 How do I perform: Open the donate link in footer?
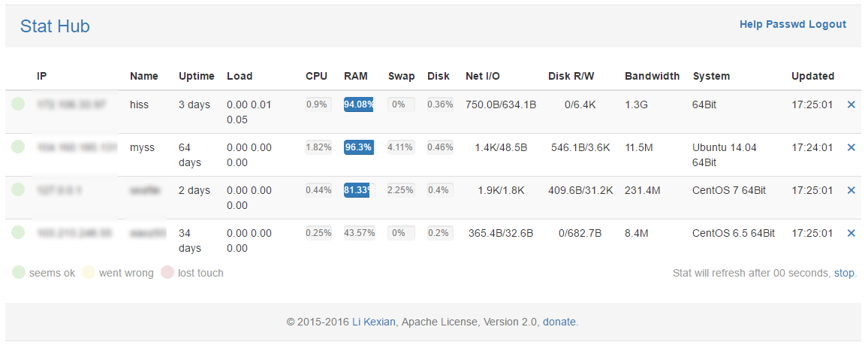(559, 322)
